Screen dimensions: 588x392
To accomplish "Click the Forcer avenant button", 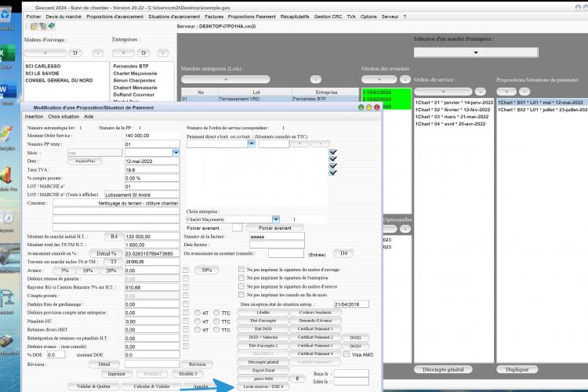I will pyautogui.click(x=275, y=227).
